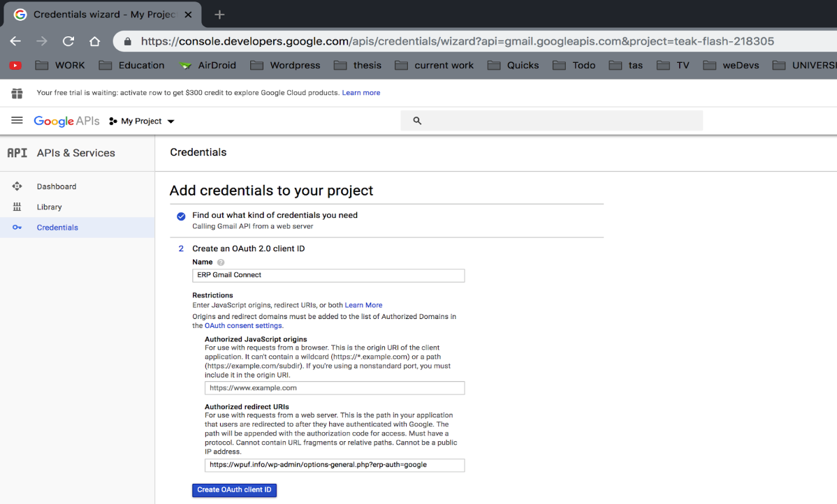Open the WORK bookmarks folder
The width and height of the screenshot is (837, 504).
60,65
